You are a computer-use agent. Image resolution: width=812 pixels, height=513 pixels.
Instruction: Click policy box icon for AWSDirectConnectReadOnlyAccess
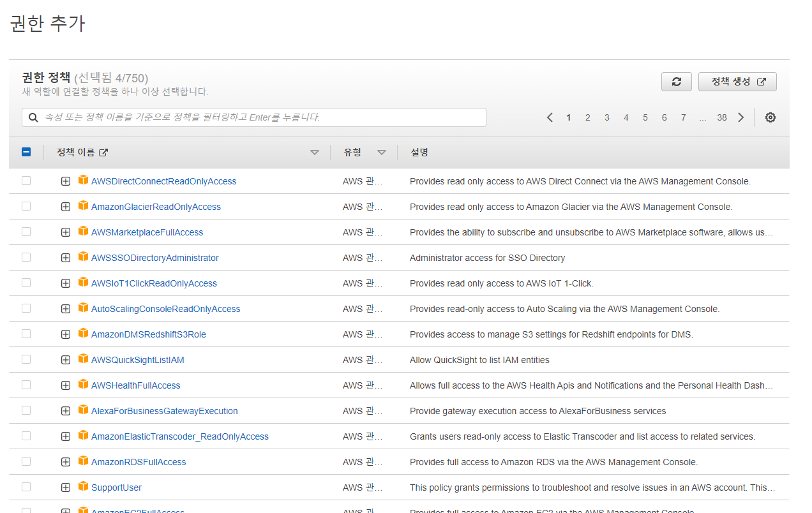(x=83, y=181)
